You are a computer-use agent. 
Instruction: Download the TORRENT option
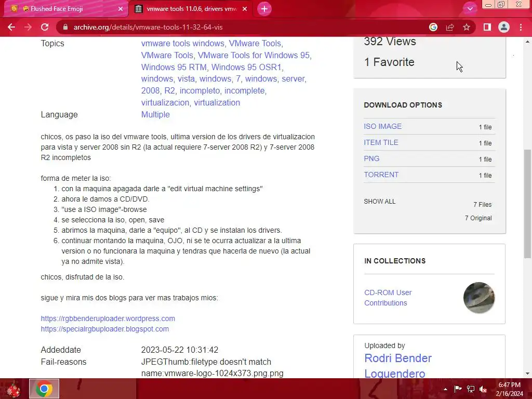click(381, 175)
